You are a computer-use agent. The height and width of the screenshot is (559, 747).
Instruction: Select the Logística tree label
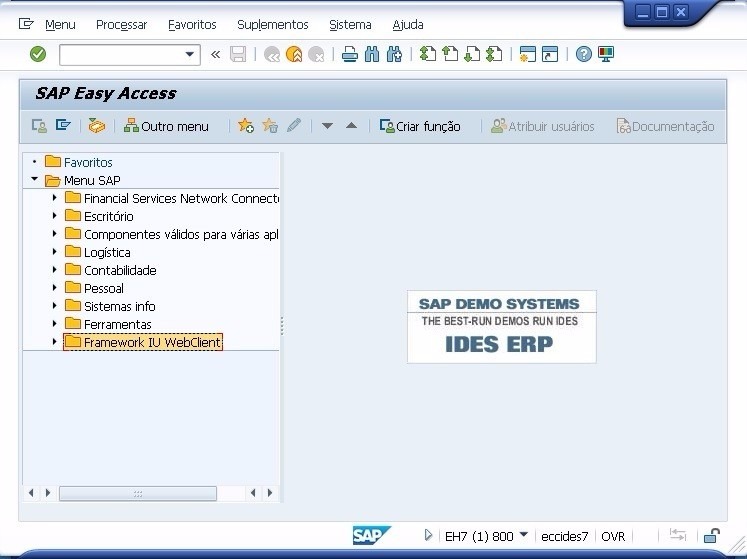click(x=107, y=253)
